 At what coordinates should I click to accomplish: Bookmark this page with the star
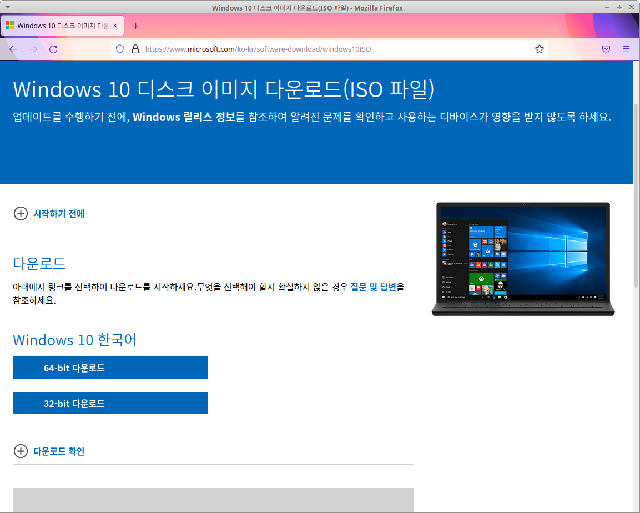(x=539, y=49)
